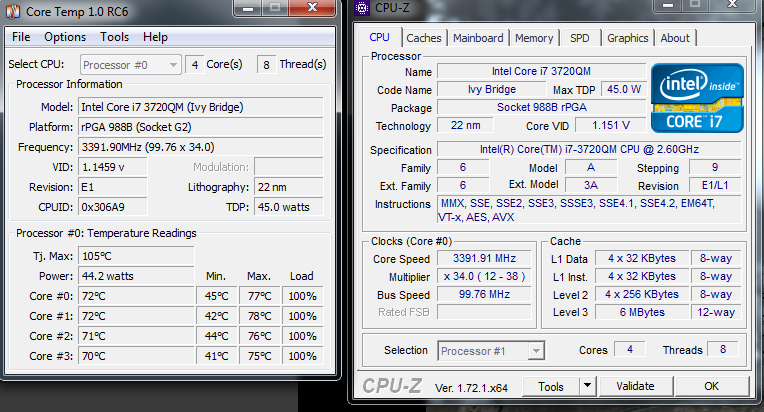
Task: Click the Lithography value 22 nm in Core Temp
Action: point(288,187)
